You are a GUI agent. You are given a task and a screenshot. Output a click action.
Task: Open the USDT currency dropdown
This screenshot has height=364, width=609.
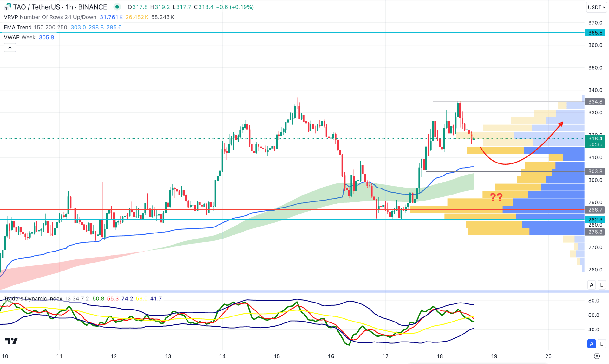[x=596, y=7]
